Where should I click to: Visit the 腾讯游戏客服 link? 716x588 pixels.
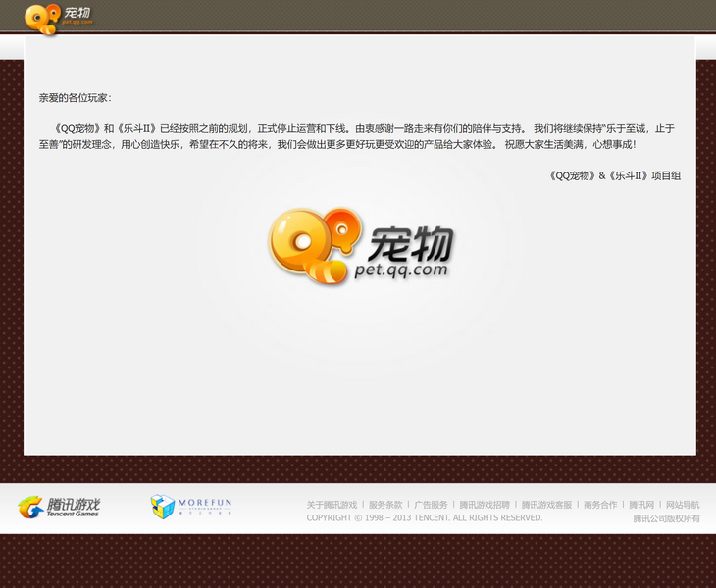pos(546,505)
